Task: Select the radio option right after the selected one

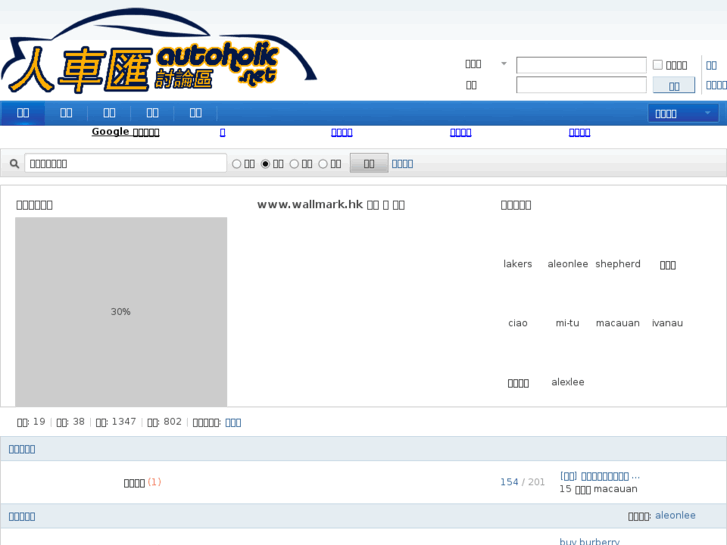Action: click(x=294, y=164)
